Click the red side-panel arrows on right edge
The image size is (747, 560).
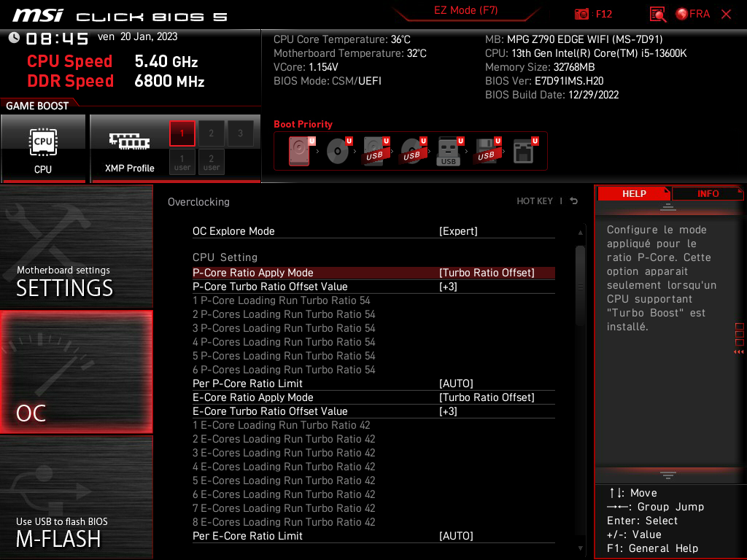pyautogui.click(x=738, y=352)
